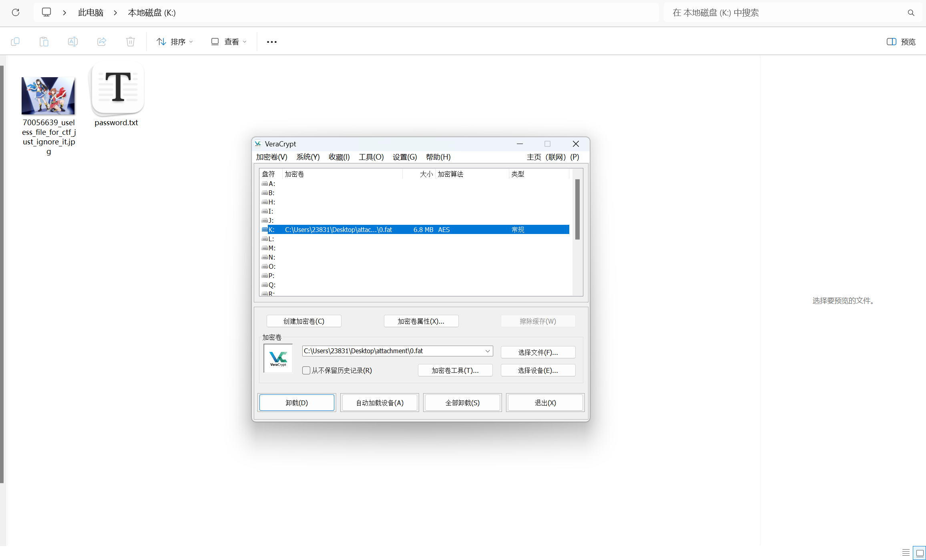The width and height of the screenshot is (926, 560).
Task: Click the Explorer copy icon
Action: [x=15, y=42]
